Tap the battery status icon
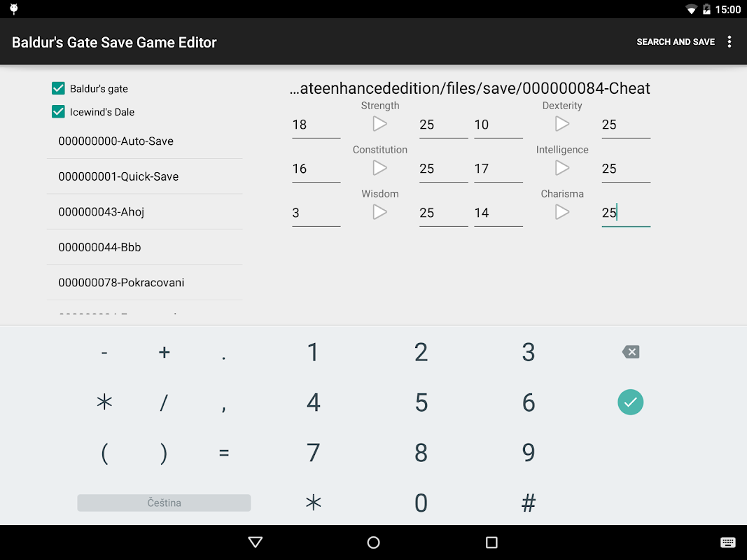The width and height of the screenshot is (747, 560). pyautogui.click(x=706, y=10)
